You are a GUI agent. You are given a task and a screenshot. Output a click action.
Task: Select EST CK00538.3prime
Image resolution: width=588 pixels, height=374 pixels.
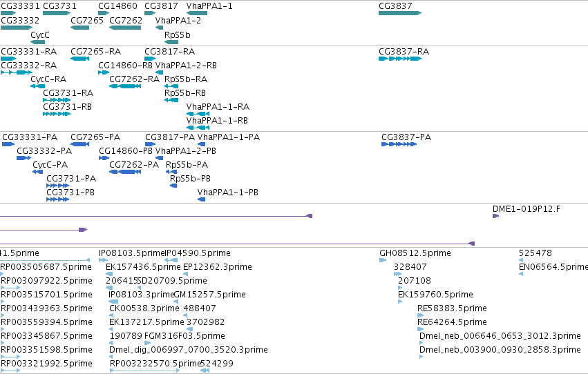pos(144,308)
